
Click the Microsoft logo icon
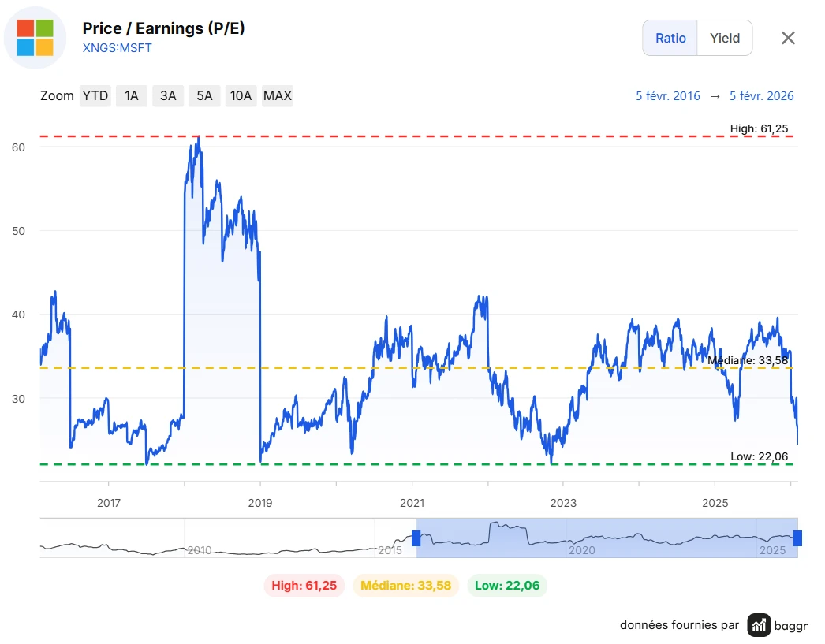(x=35, y=38)
